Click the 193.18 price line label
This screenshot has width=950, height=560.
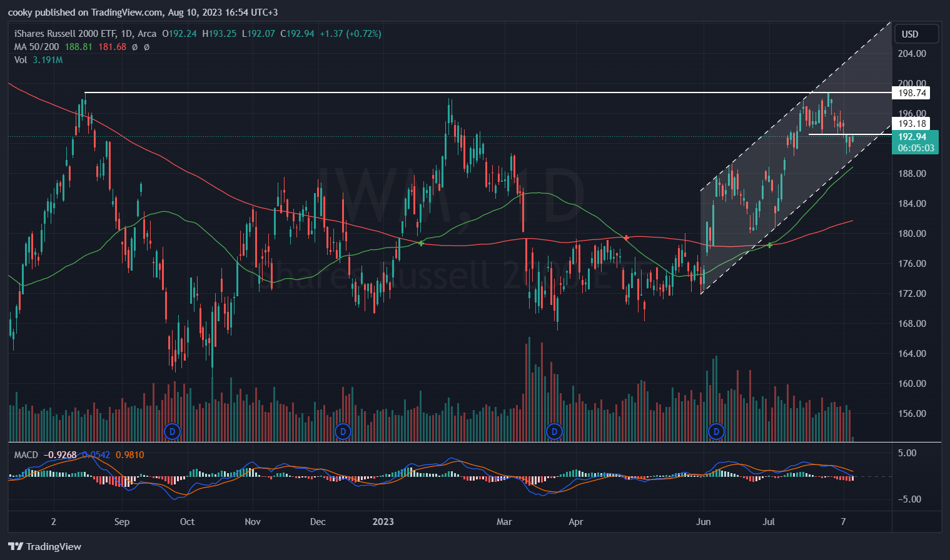912,124
